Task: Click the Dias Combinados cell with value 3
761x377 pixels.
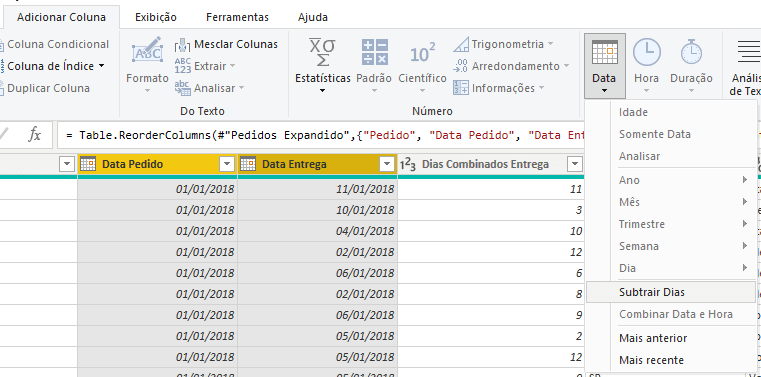Action: (x=491, y=210)
